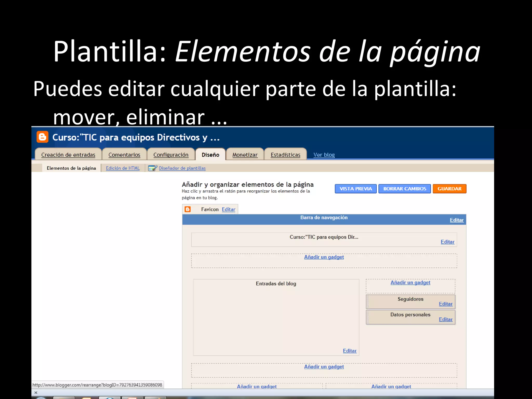
Task: Click the Favicon Blogger icon
Action: coord(188,209)
